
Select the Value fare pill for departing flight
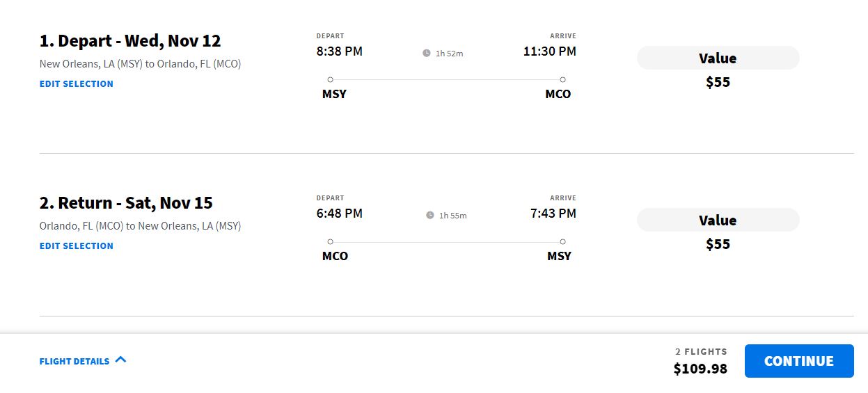[718, 58]
